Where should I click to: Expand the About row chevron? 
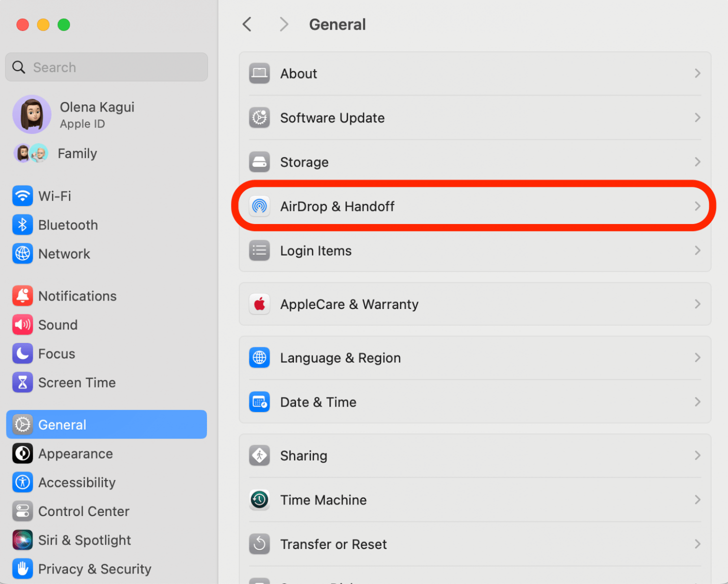tap(697, 73)
